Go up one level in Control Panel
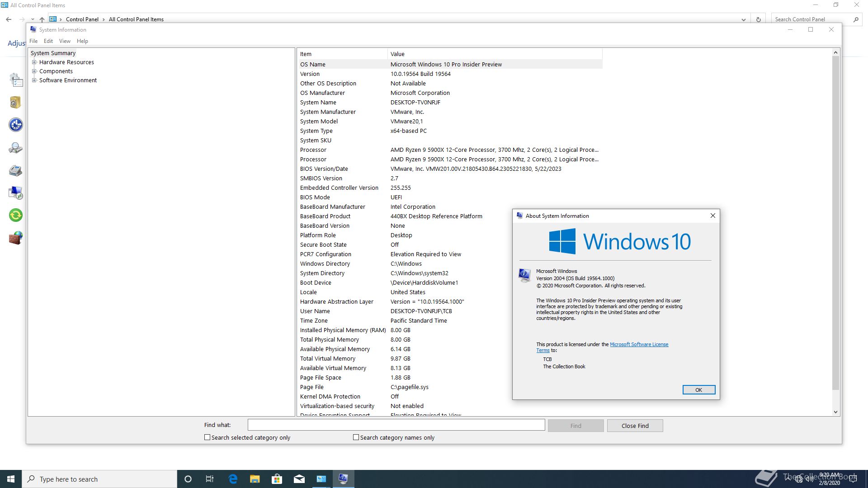The height and width of the screenshot is (488, 868). point(42,19)
